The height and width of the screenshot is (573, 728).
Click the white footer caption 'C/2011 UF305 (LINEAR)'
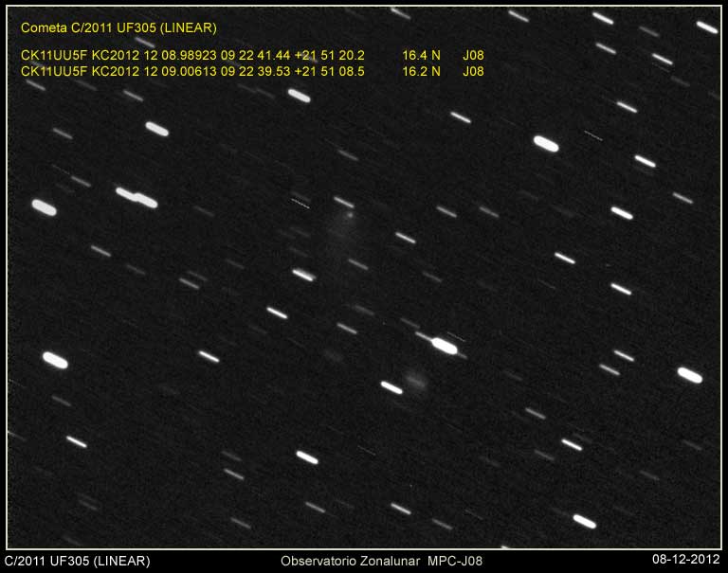pos(78,561)
